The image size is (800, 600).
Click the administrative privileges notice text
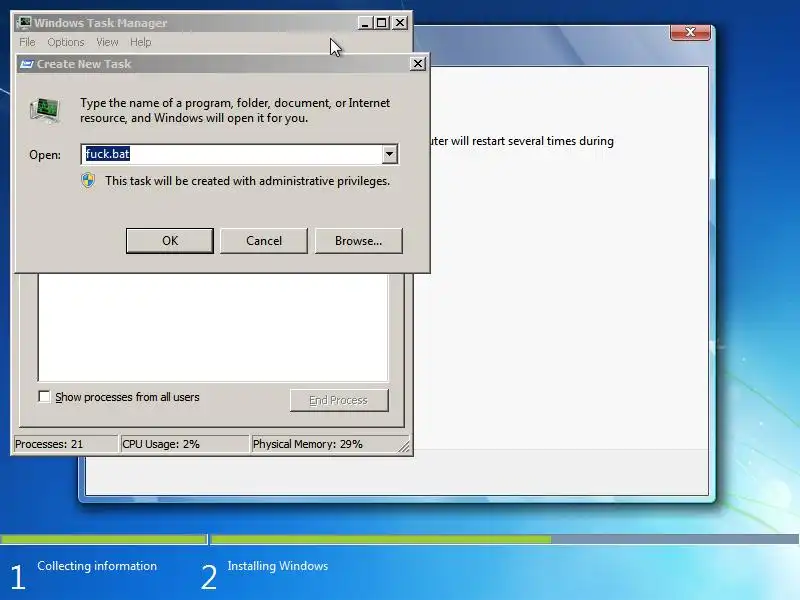pyautogui.click(x=247, y=181)
